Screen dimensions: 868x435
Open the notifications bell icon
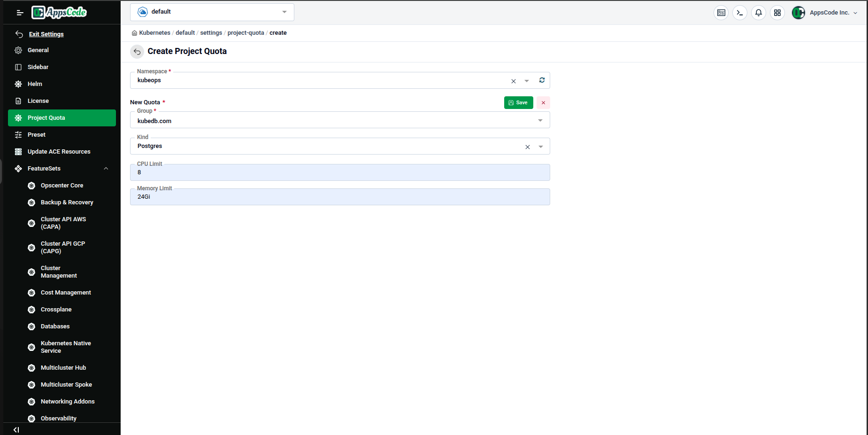click(x=759, y=13)
